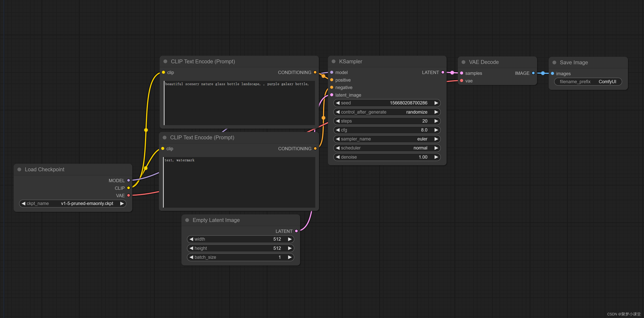
Task: Open the ckpt_name checkpoint selector
Action: 73,203
